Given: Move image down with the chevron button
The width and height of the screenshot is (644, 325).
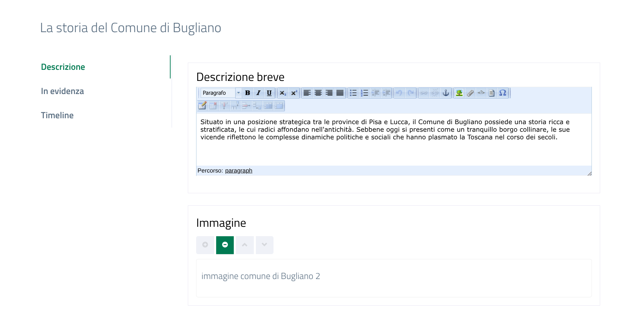Looking at the screenshot, I should [265, 245].
